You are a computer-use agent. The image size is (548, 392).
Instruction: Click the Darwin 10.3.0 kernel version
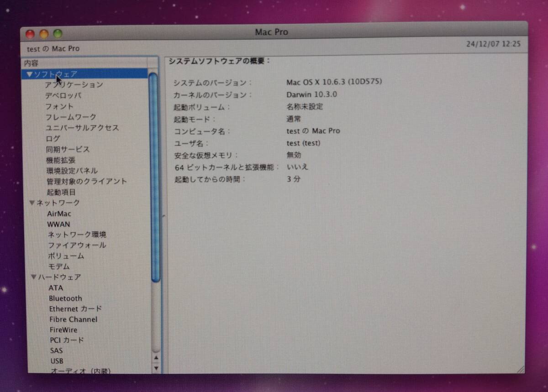point(311,95)
